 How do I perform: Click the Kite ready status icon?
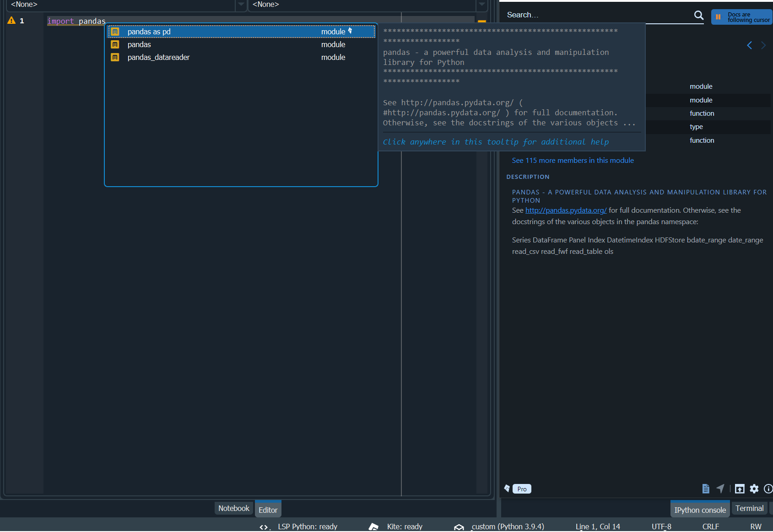(x=373, y=526)
